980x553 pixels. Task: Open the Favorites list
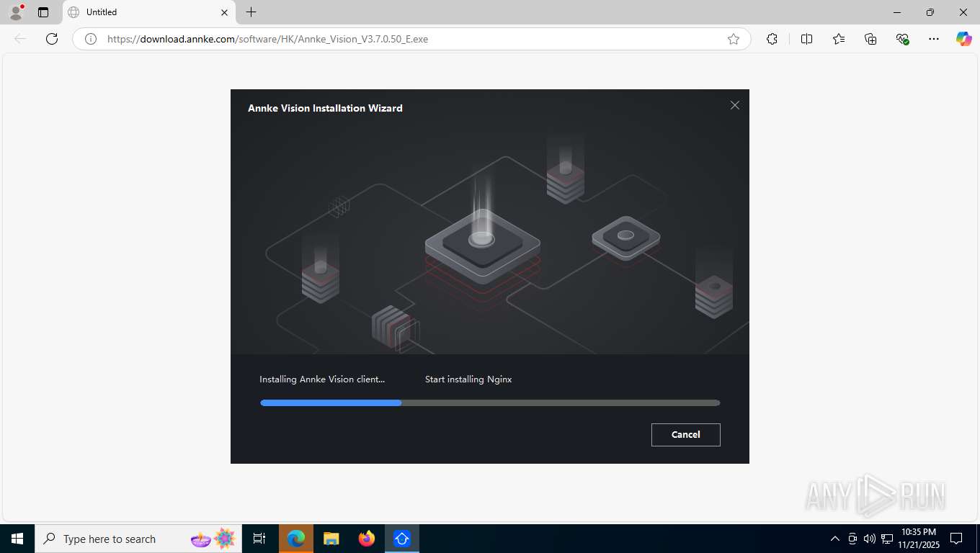point(839,39)
